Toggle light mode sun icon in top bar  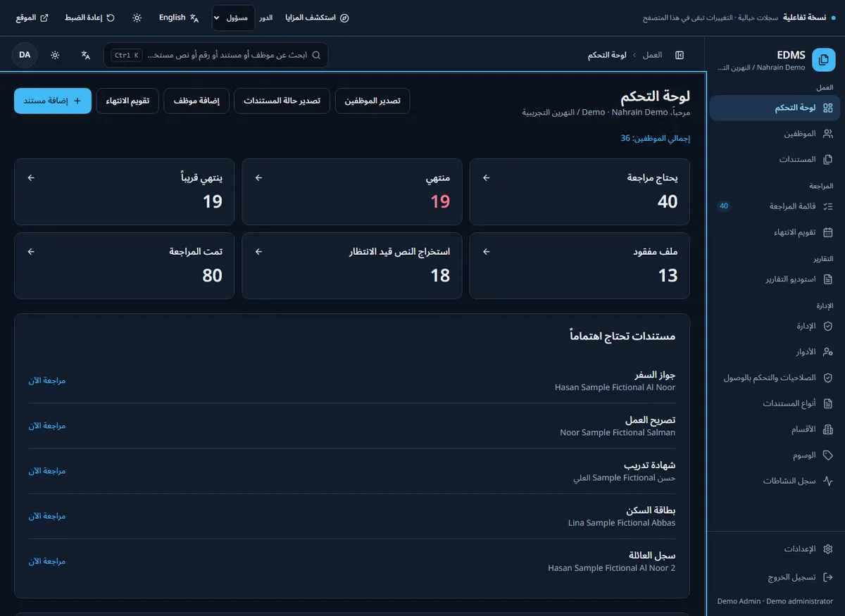(x=137, y=18)
